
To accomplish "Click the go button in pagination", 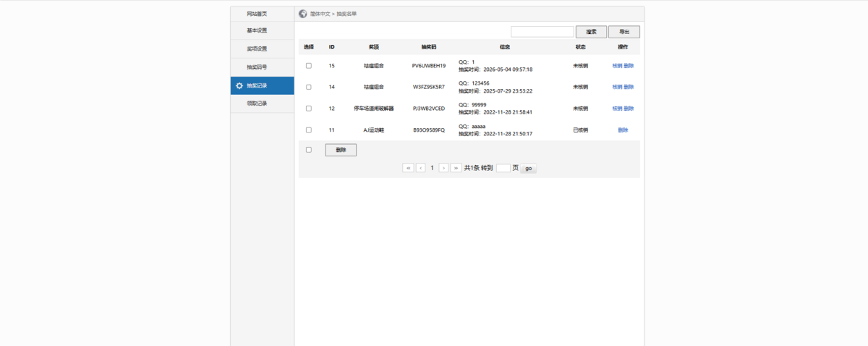I will (x=528, y=168).
